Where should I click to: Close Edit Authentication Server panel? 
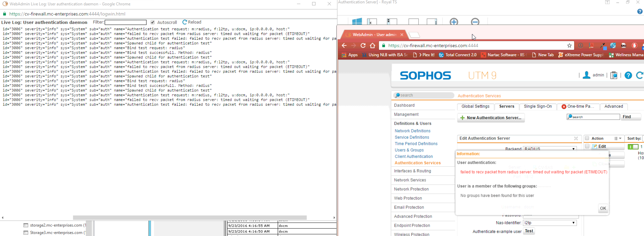(576, 139)
